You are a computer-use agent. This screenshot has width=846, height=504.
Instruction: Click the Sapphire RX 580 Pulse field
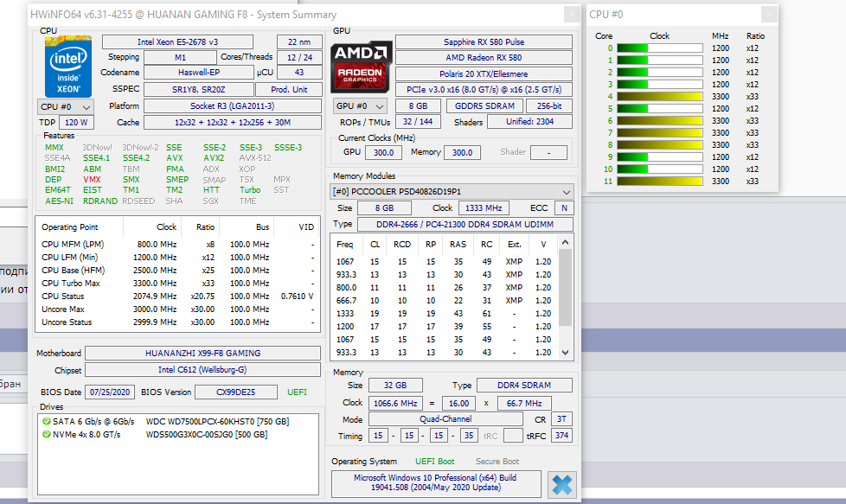pos(484,42)
